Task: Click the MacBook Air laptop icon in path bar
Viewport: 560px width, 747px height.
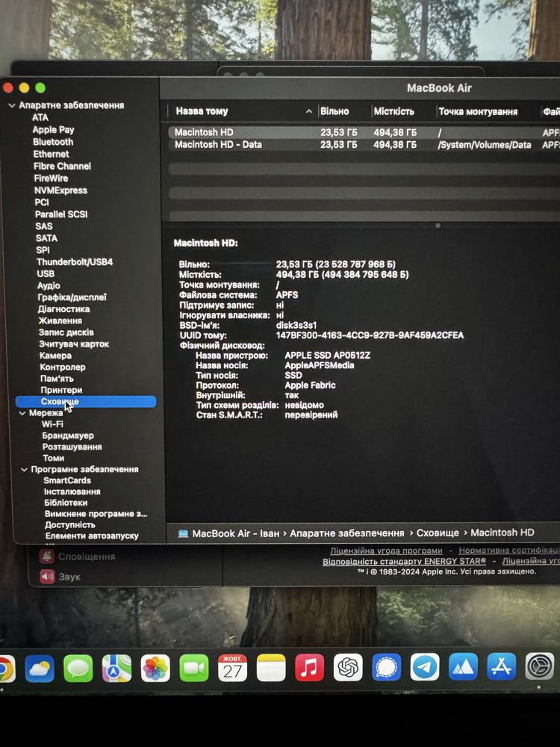Action: [x=183, y=533]
